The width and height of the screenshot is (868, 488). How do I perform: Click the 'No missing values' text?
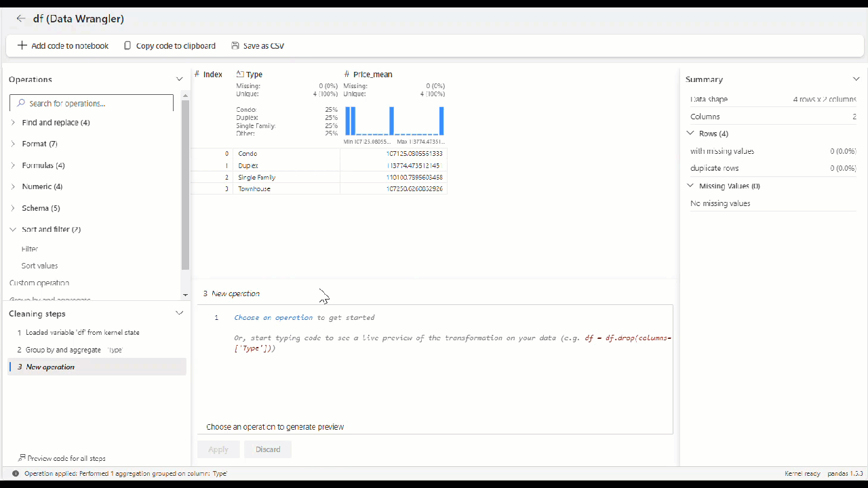[720, 203]
